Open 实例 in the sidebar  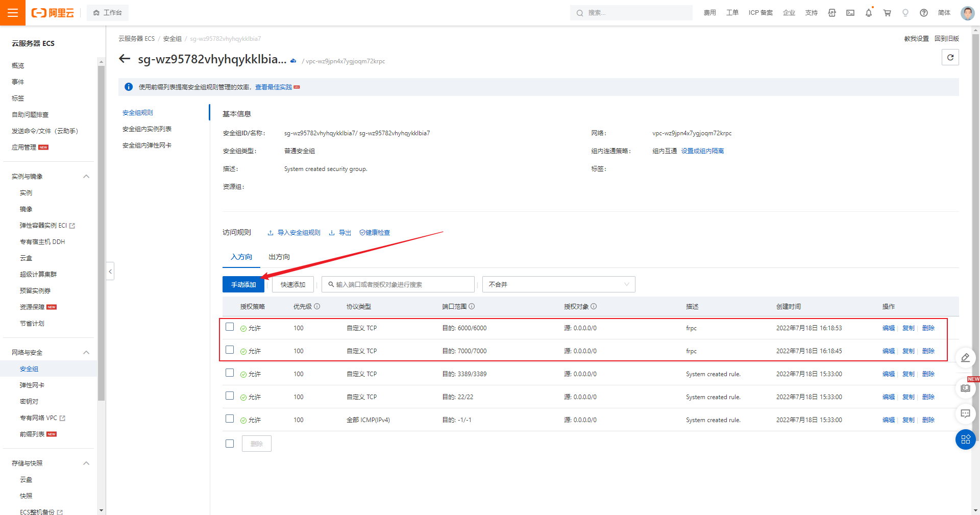pos(26,193)
